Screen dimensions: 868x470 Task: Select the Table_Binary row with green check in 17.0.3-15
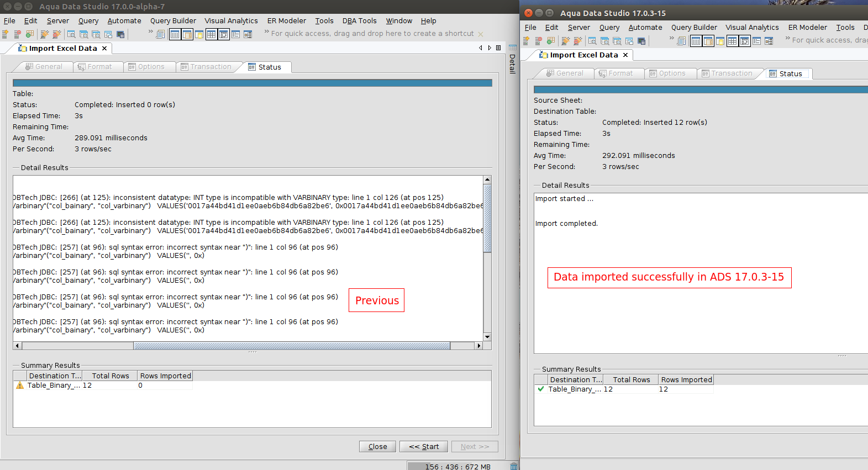pos(624,389)
